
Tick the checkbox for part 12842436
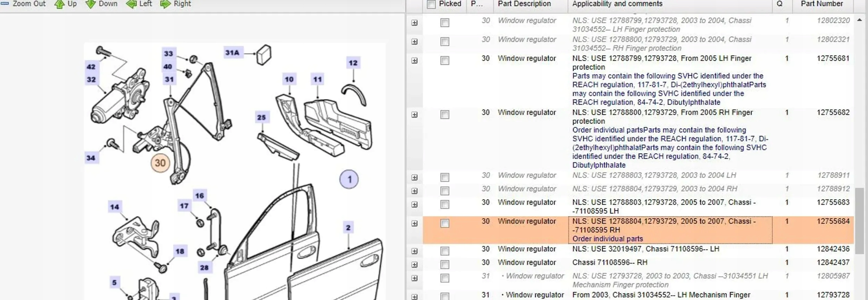pyautogui.click(x=445, y=251)
